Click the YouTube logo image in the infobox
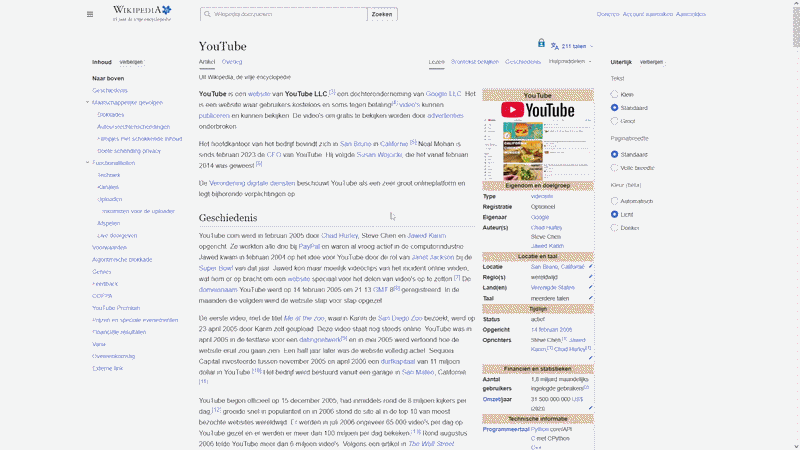800x450 pixels. click(537, 110)
